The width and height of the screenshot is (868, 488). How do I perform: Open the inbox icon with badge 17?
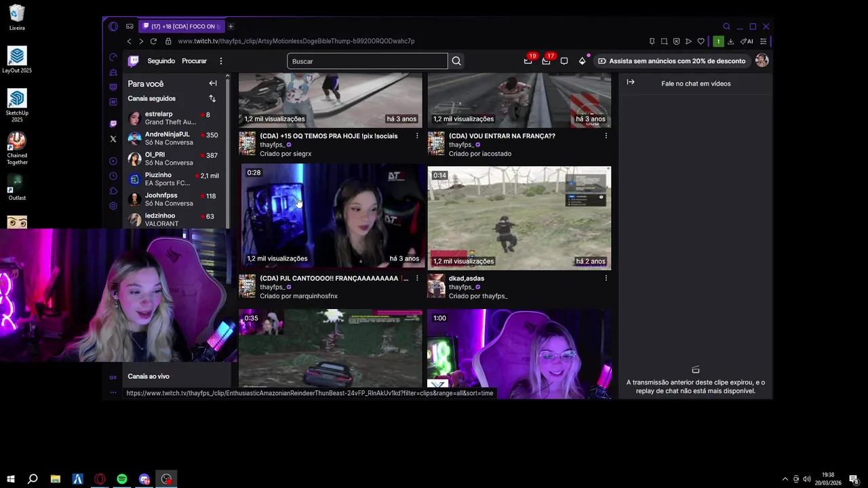[x=546, y=61]
